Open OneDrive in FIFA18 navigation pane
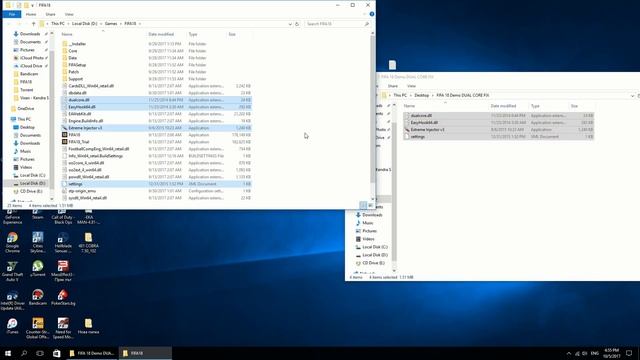The width and height of the screenshot is (640, 360). [x=22, y=109]
